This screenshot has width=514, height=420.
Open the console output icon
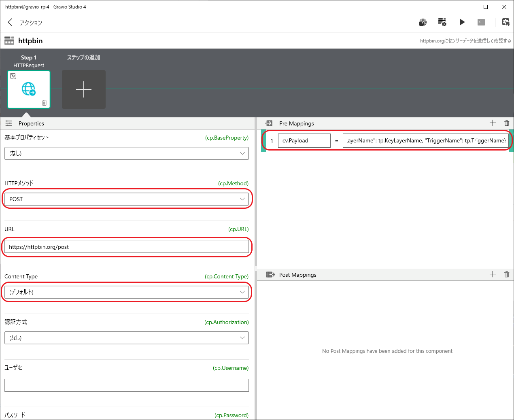(481, 22)
